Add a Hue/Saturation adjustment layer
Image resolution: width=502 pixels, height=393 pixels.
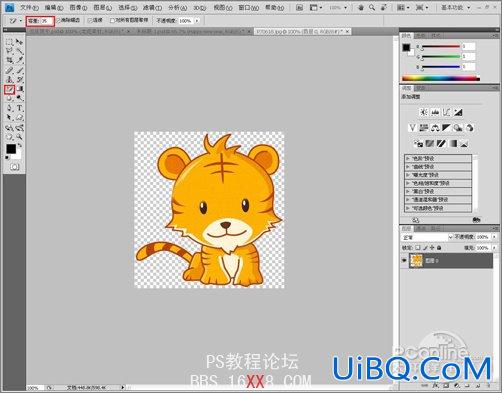coord(424,128)
